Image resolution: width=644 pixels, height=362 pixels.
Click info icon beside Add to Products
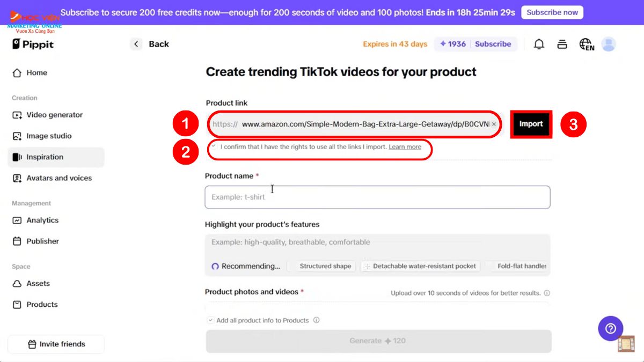(x=316, y=320)
